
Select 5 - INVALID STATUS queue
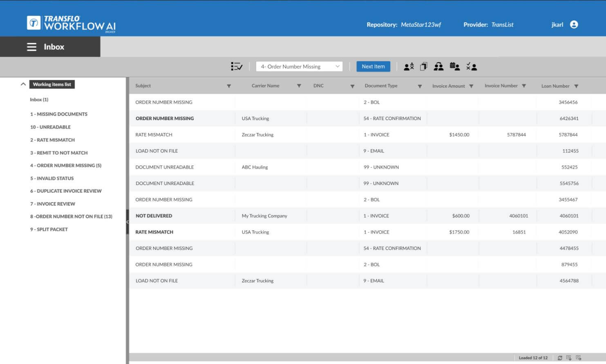click(x=52, y=178)
